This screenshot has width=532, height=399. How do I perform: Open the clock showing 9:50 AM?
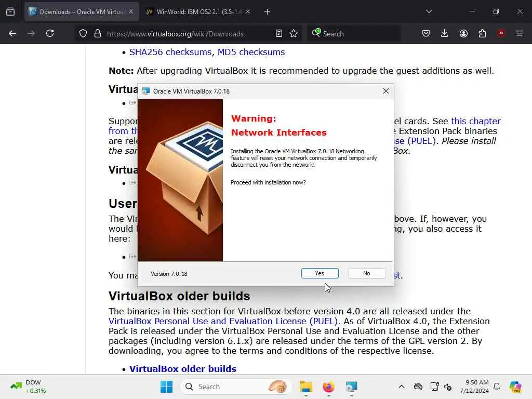click(474, 387)
